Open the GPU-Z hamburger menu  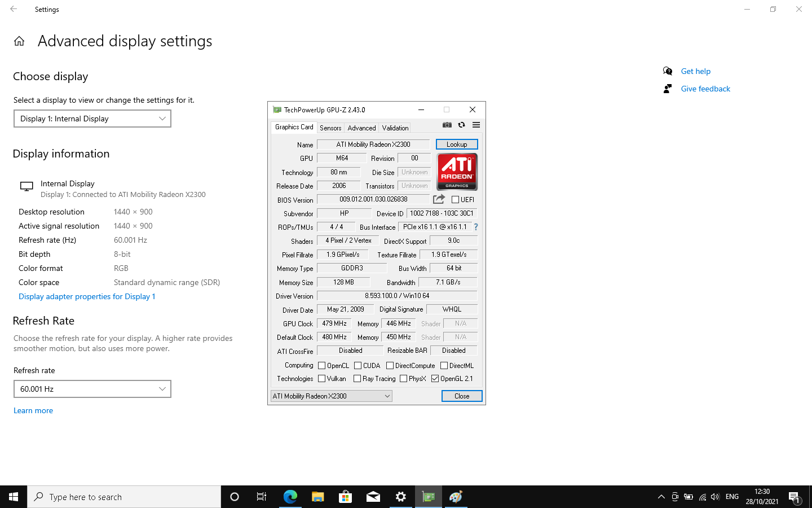(x=476, y=125)
